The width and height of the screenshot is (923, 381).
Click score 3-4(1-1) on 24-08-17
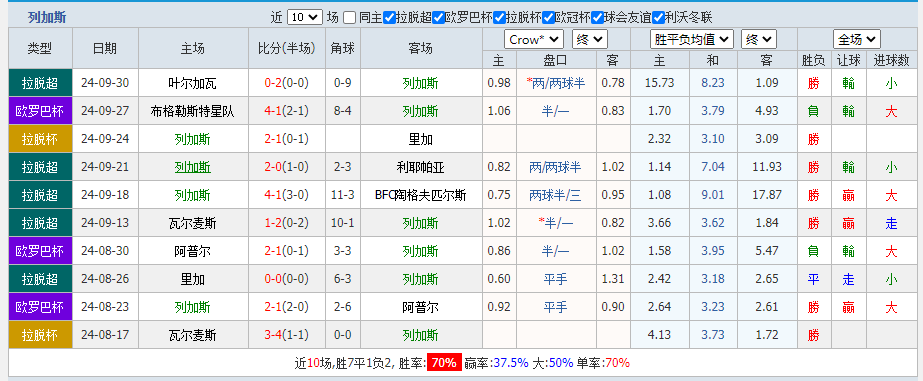point(287,336)
